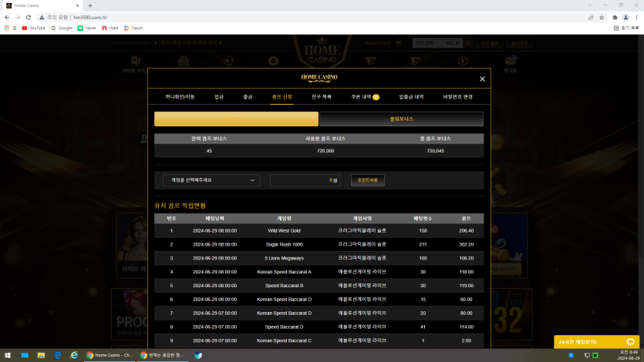Click the slot machine nav icon

coord(184,62)
